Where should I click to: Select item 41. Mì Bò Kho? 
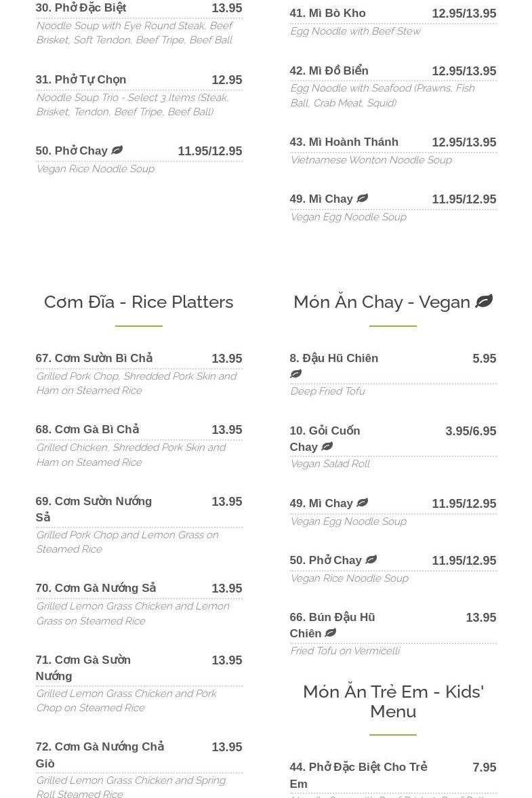click(x=327, y=14)
